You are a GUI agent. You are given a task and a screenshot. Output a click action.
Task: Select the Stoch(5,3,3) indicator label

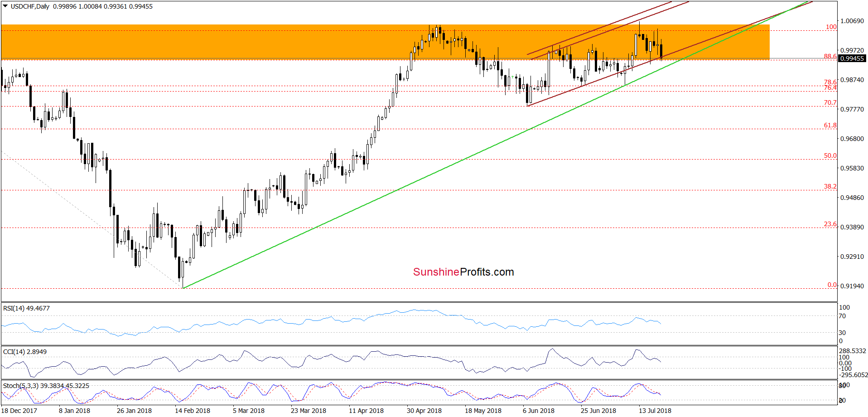(46, 386)
